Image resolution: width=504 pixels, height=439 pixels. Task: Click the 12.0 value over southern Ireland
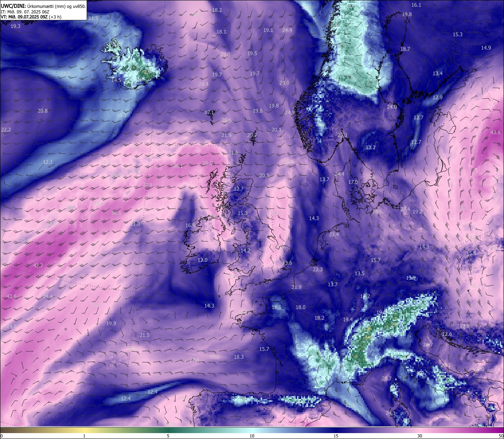point(202,260)
